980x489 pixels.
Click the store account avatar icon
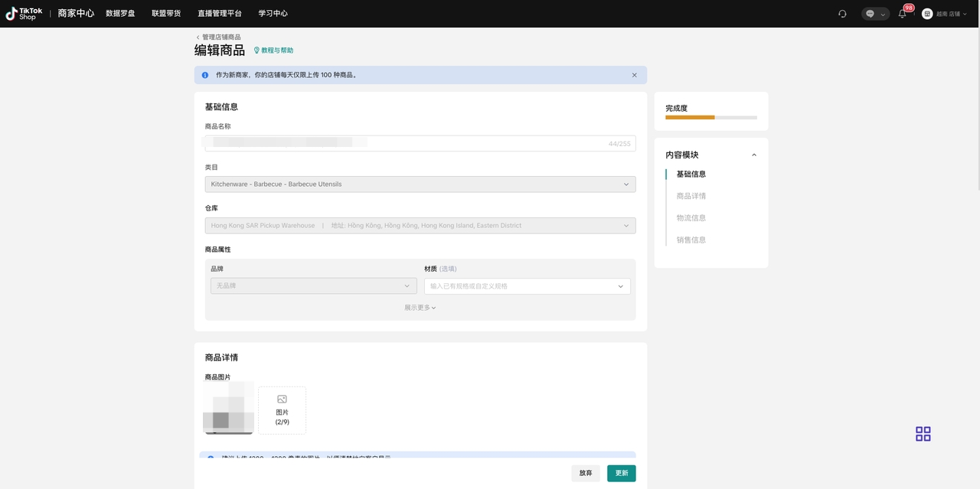[x=927, y=14]
